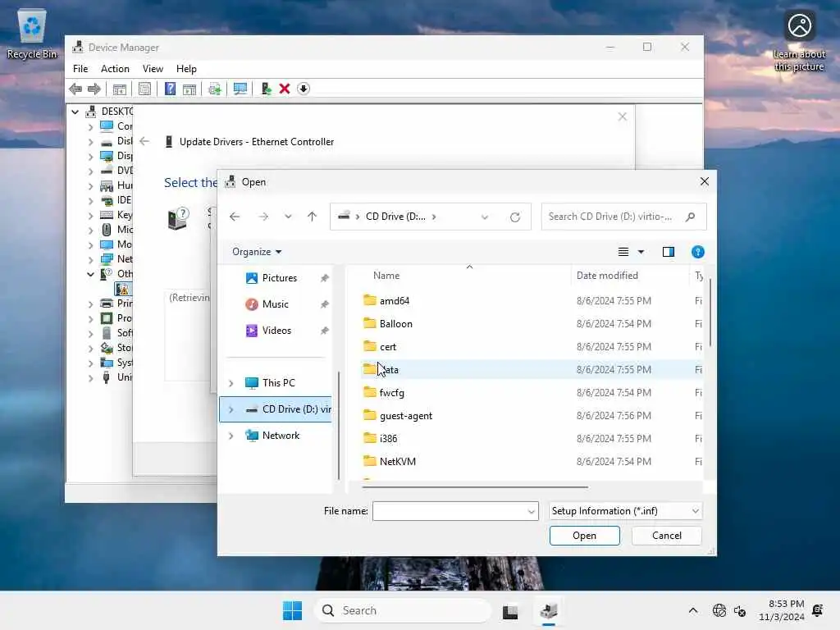Expand This PC in navigation pane

231,383
